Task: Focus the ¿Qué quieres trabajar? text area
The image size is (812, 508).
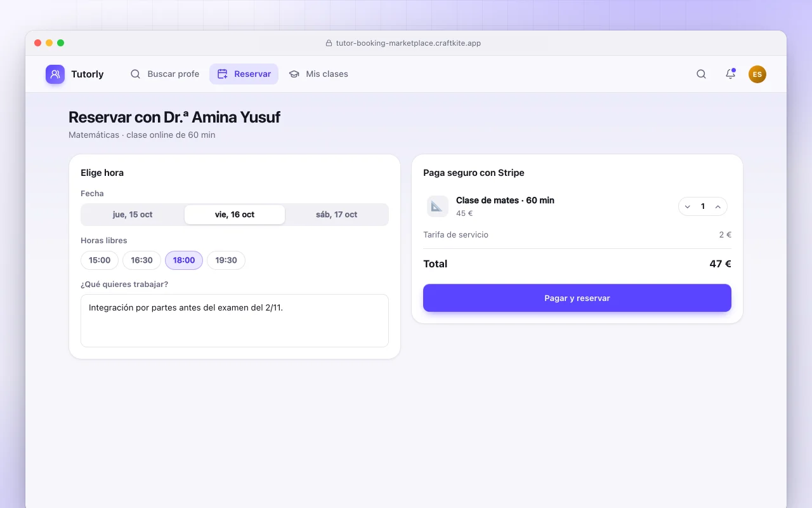Action: coord(235,321)
